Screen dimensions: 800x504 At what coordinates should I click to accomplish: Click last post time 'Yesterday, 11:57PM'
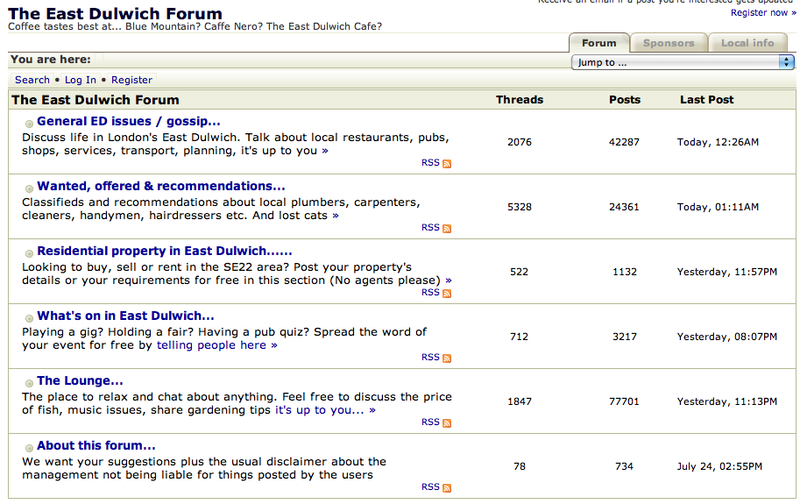pyautogui.click(x=727, y=272)
